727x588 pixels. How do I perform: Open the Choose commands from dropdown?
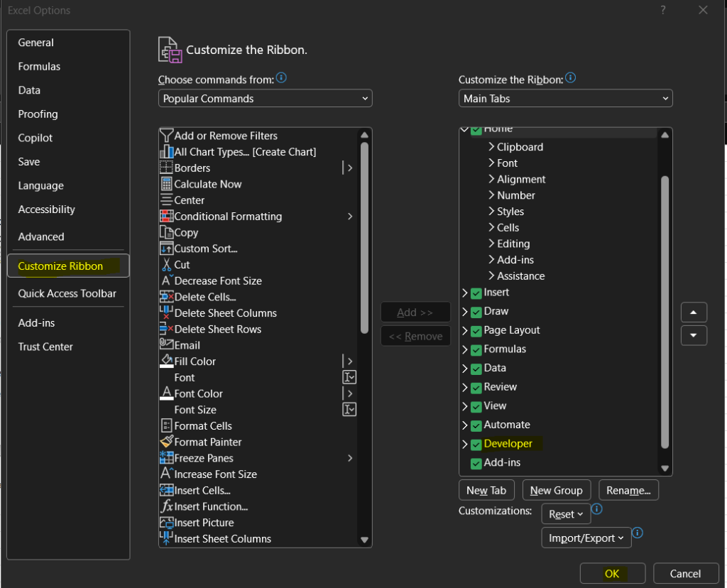tap(265, 99)
